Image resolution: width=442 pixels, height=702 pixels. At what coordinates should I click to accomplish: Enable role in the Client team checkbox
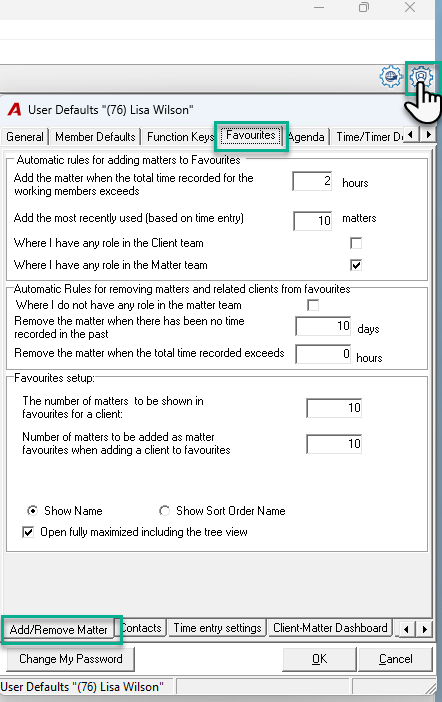[356, 243]
